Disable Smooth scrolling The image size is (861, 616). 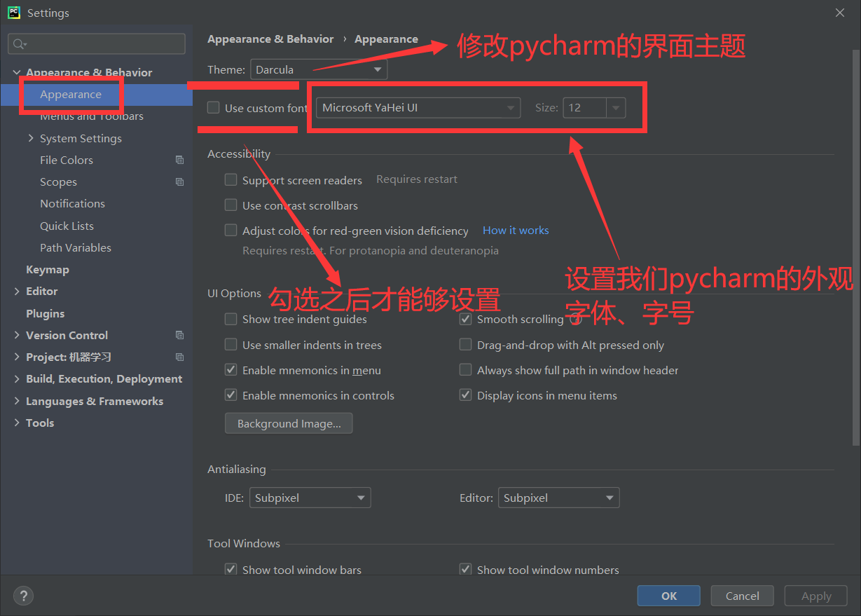click(465, 318)
